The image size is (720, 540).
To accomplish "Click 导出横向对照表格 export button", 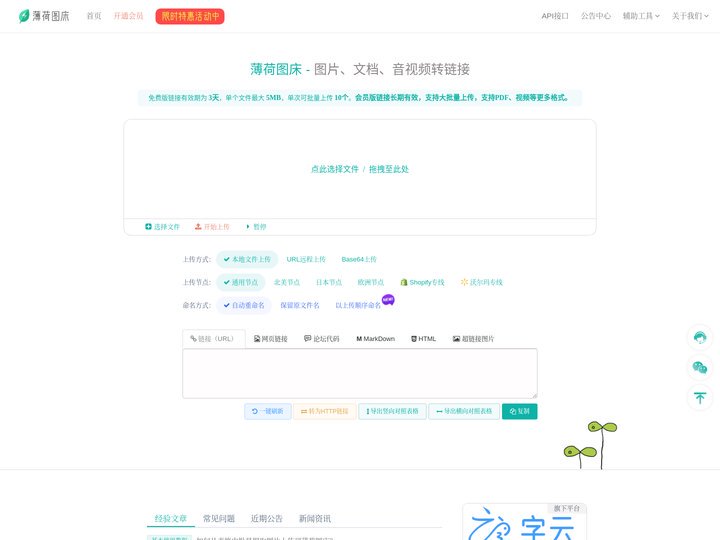I will pyautogui.click(x=464, y=411).
